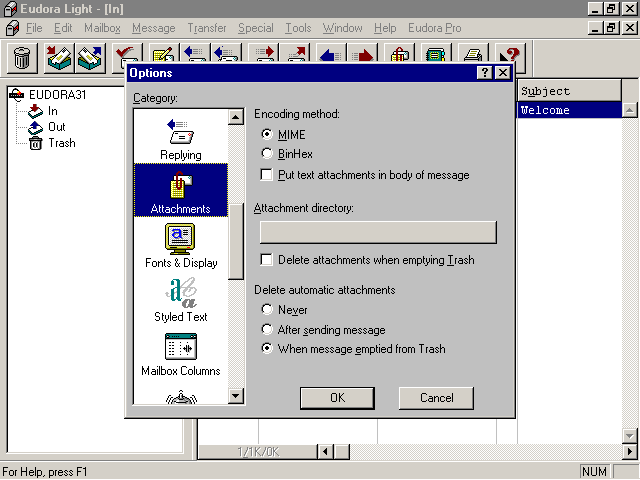Select the Attachments category icon

click(181, 190)
